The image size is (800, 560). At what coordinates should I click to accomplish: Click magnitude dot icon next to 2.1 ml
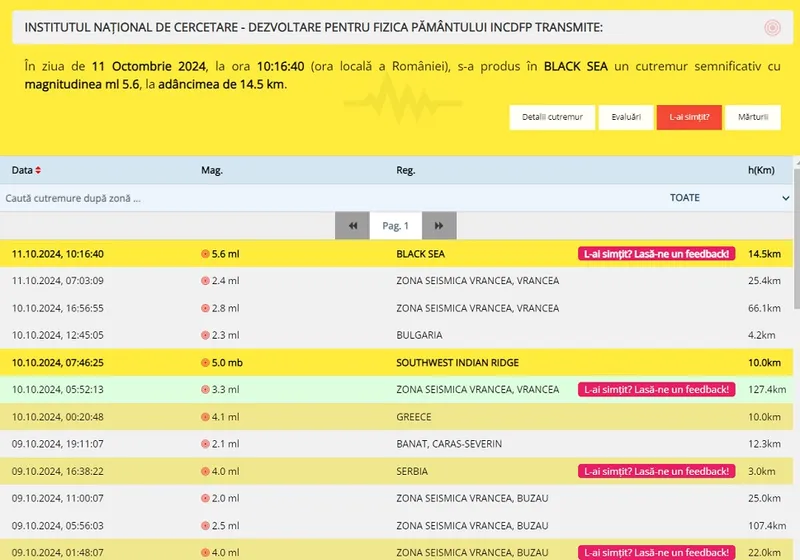[205, 444]
